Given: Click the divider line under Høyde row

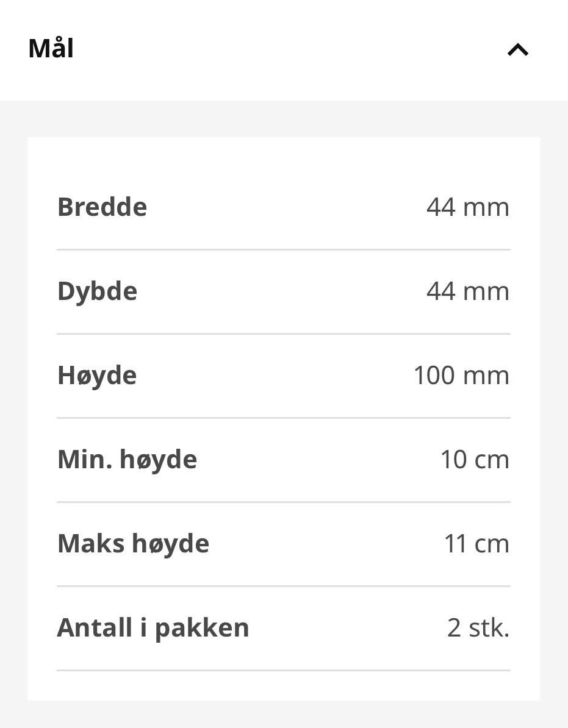Looking at the screenshot, I should (x=284, y=418).
